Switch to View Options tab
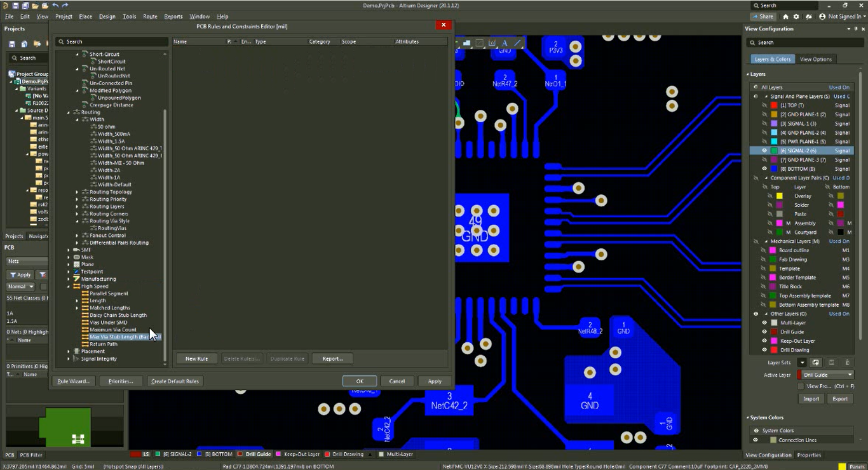The height and width of the screenshot is (470, 868). (815, 59)
